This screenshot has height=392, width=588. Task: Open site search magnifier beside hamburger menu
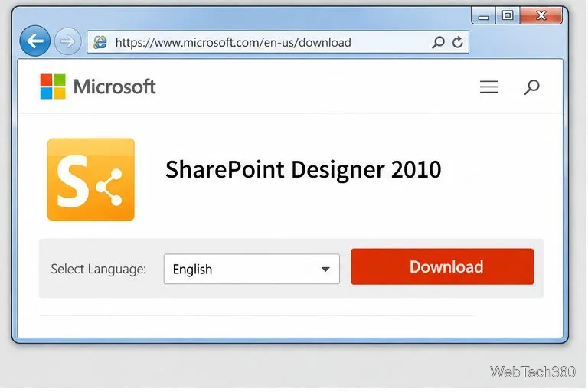pyautogui.click(x=531, y=87)
